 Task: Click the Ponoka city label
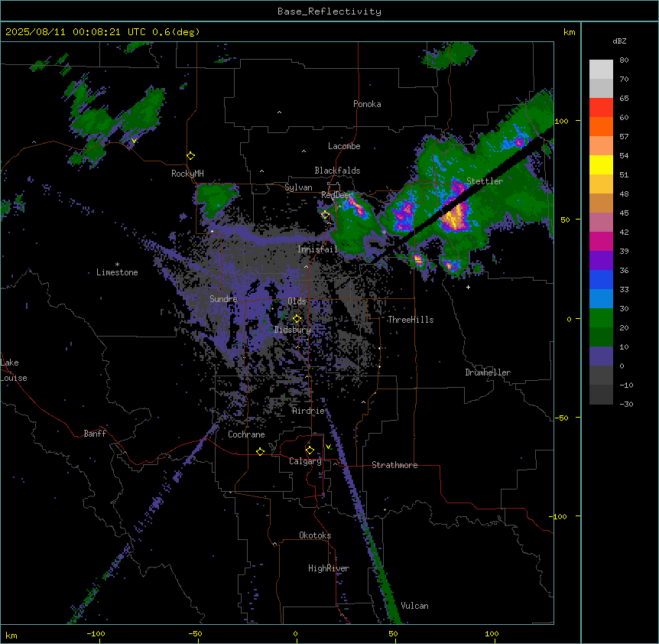pos(367,104)
